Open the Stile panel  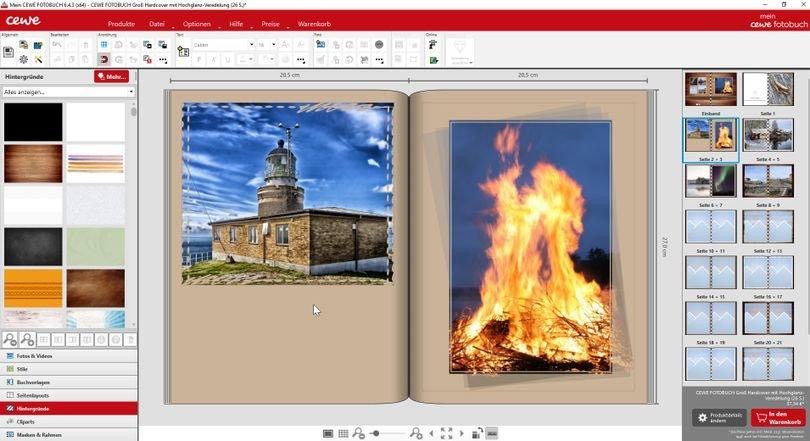[x=69, y=369]
